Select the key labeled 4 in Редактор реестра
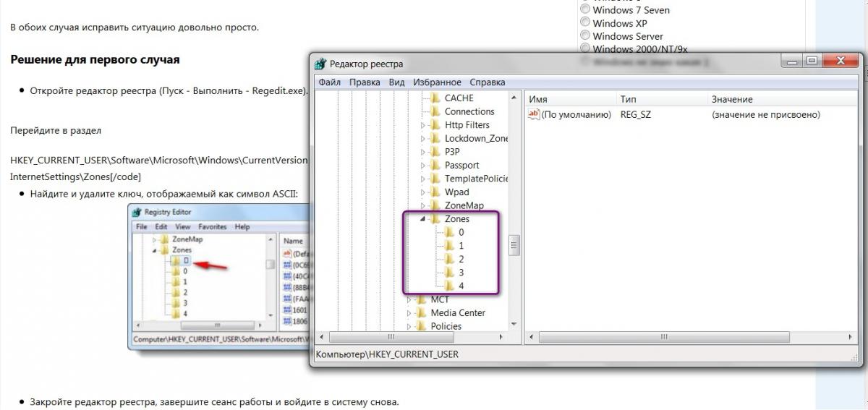 461,286
